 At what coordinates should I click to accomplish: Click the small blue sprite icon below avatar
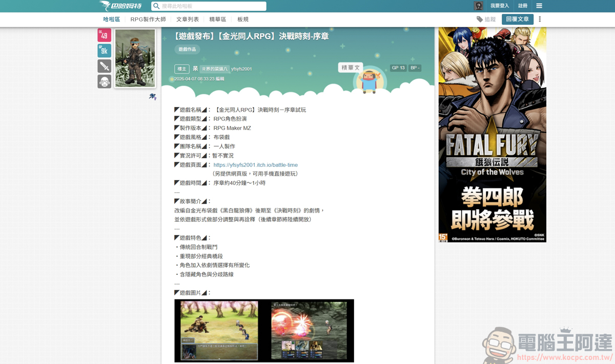click(x=153, y=96)
